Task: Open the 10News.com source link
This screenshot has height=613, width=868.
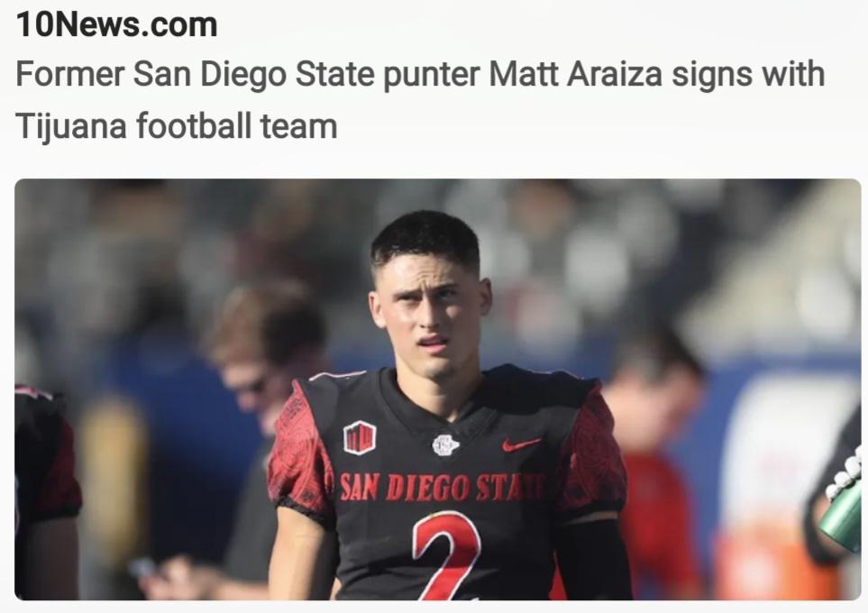Action: click(x=116, y=25)
